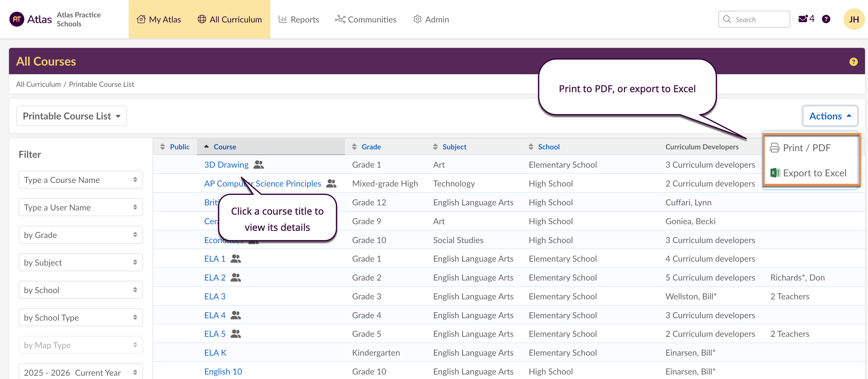This screenshot has width=868, height=379.
Task: Open the ELA K course link
Action: (x=215, y=353)
